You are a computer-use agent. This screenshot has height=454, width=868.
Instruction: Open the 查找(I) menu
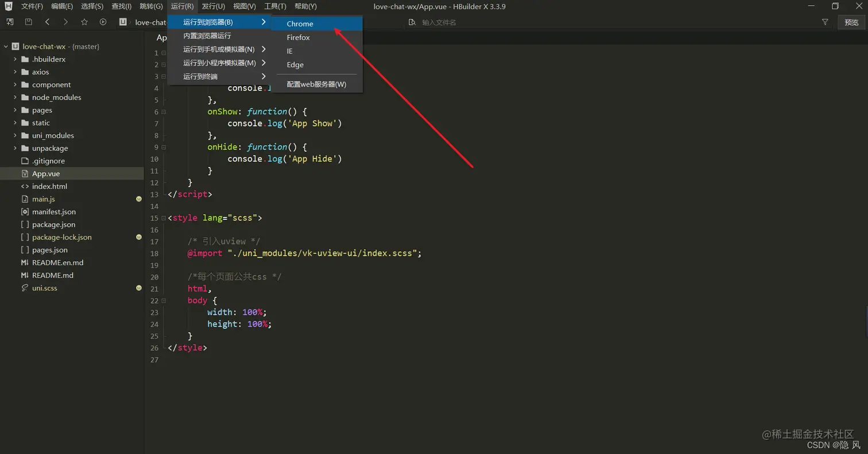[x=121, y=6]
